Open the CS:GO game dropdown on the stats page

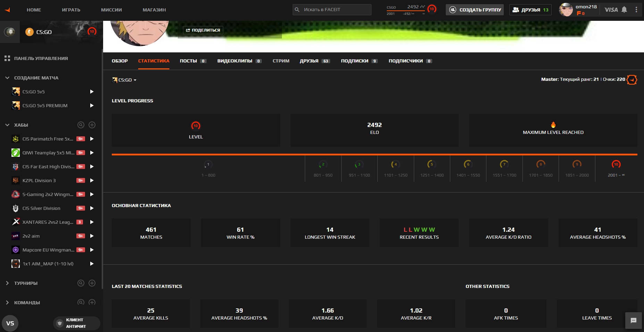[x=124, y=80]
